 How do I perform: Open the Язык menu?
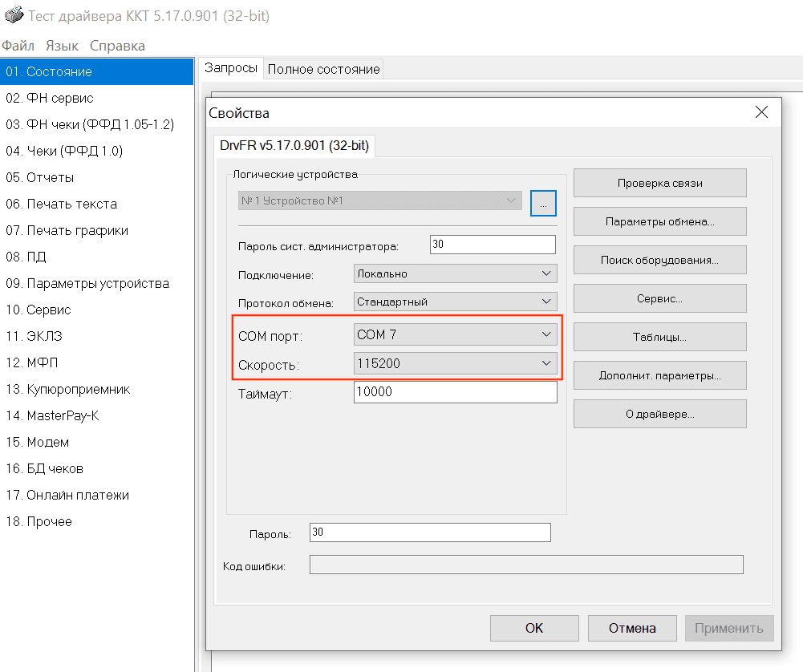click(62, 46)
